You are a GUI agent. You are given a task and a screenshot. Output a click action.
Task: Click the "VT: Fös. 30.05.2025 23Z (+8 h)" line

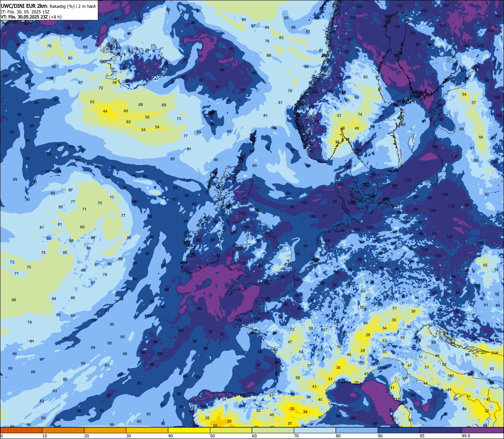31,17
